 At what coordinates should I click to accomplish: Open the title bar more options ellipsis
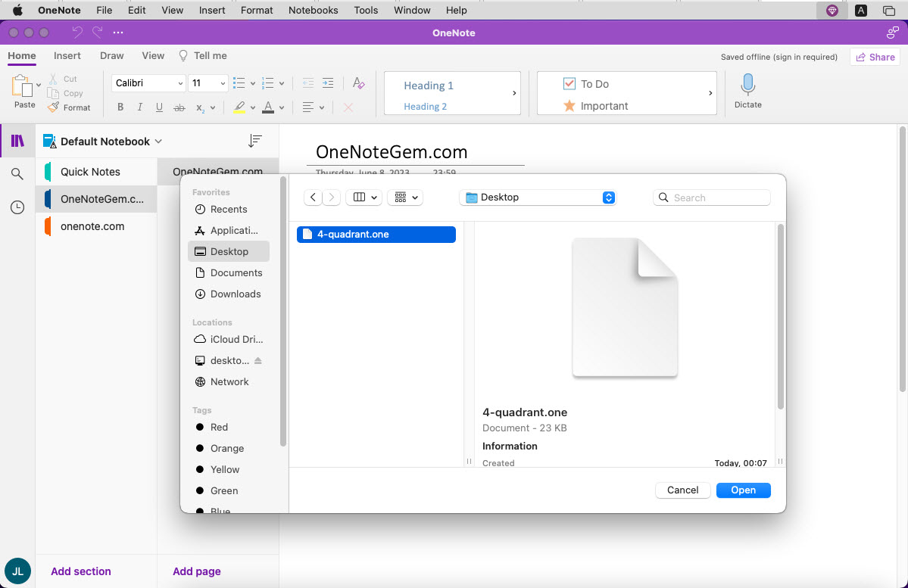tap(118, 33)
